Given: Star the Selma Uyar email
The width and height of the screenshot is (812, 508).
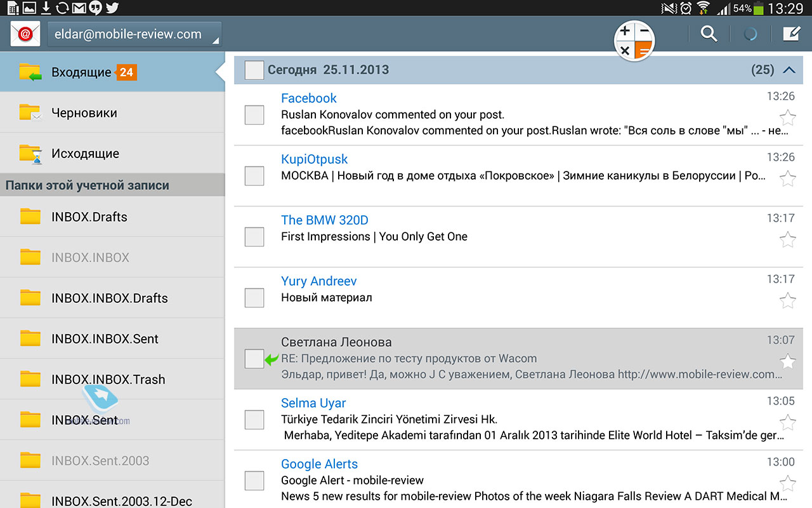Looking at the screenshot, I should click(x=787, y=422).
